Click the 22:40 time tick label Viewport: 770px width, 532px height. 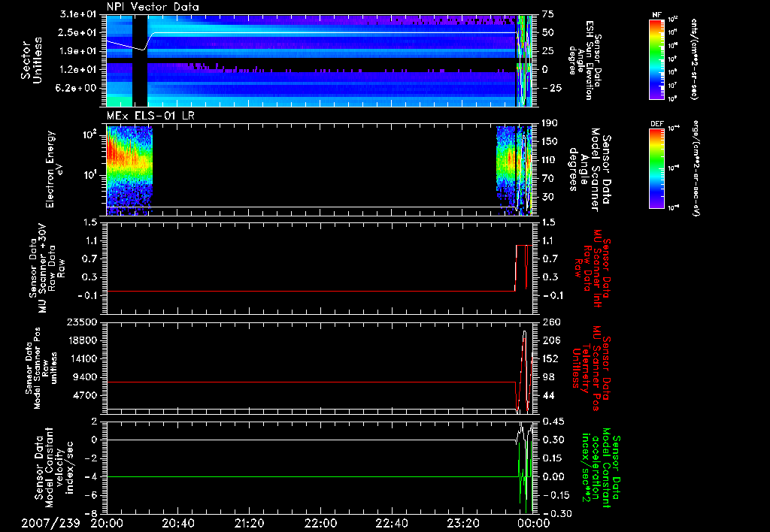tap(391, 523)
